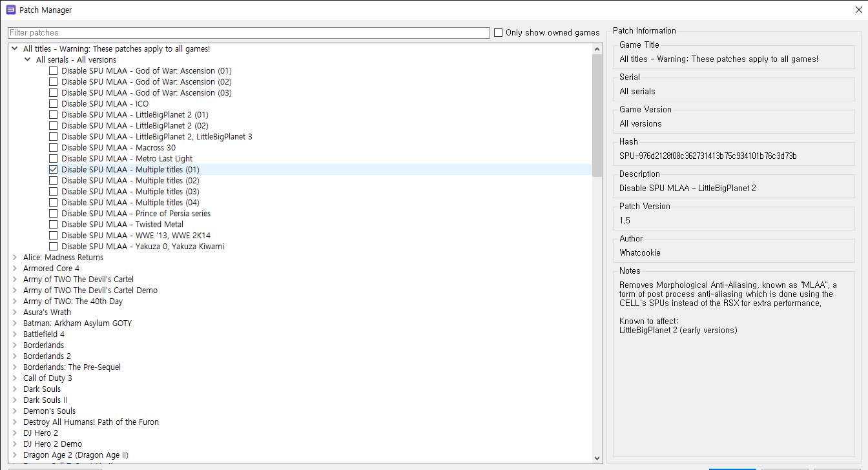Image resolution: width=868 pixels, height=470 pixels.
Task: Expand Demon's Souls entry
Action: (14, 411)
